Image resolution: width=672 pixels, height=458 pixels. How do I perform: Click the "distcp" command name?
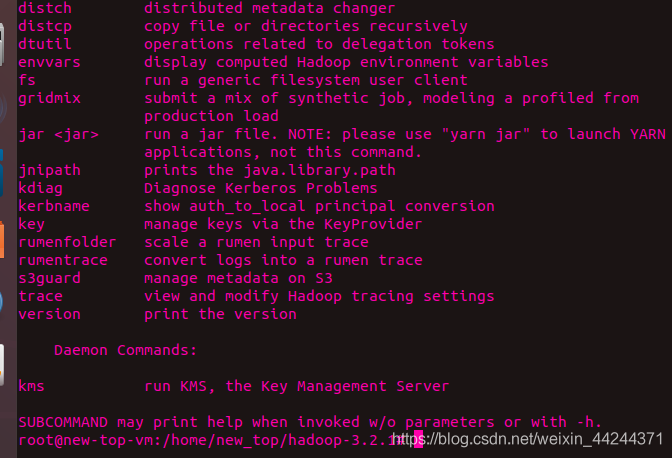point(45,26)
